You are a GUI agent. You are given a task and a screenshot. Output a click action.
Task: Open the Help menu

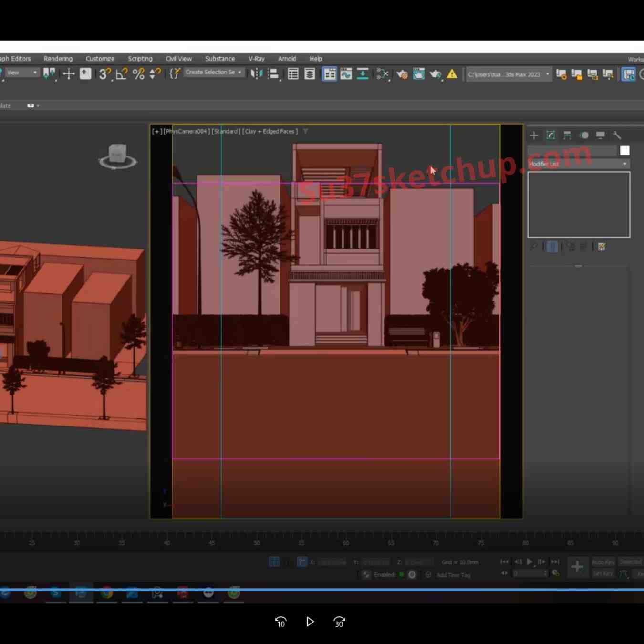[316, 59]
